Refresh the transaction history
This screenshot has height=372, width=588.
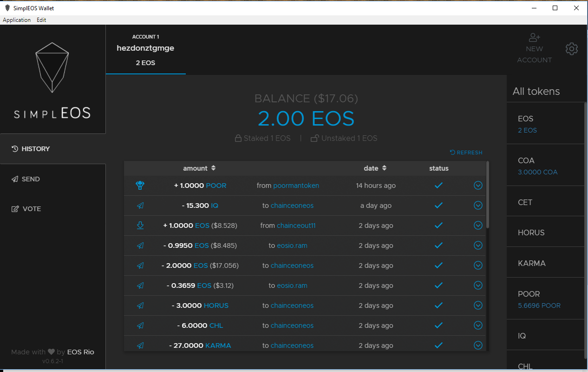coord(466,153)
